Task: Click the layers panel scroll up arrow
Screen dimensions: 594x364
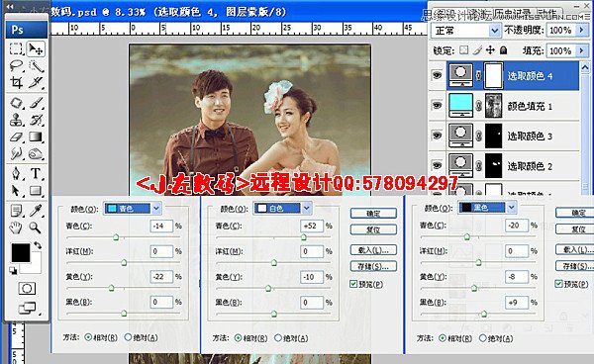Action: pos(585,68)
